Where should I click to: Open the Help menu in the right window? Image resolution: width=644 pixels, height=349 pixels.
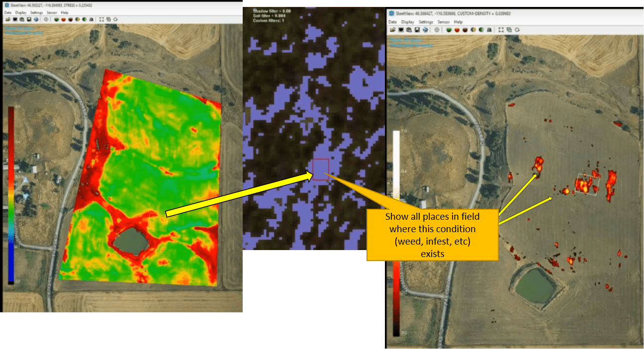[459, 22]
